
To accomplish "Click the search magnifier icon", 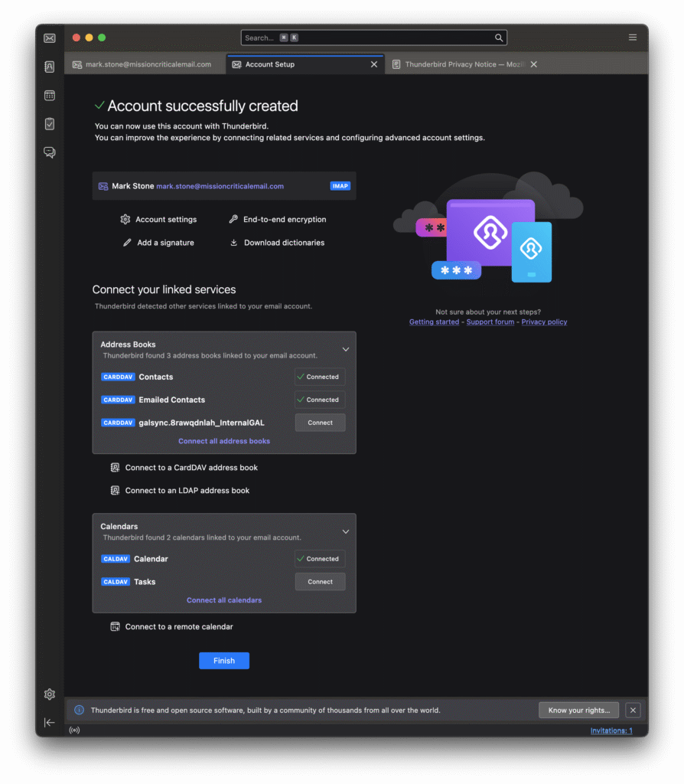I will coord(499,38).
